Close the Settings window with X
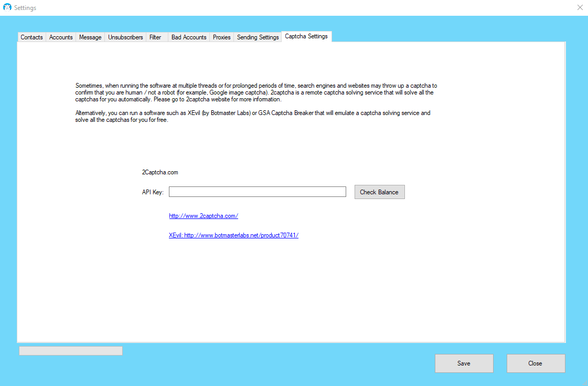 point(580,7)
